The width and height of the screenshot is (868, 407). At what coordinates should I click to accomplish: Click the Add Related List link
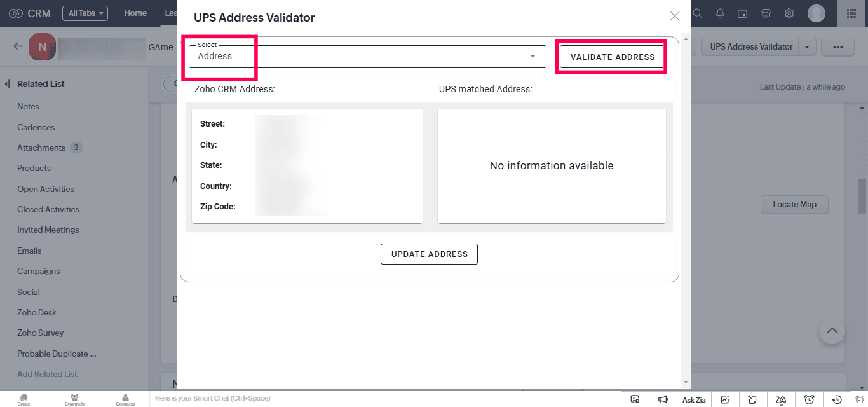pos(47,374)
